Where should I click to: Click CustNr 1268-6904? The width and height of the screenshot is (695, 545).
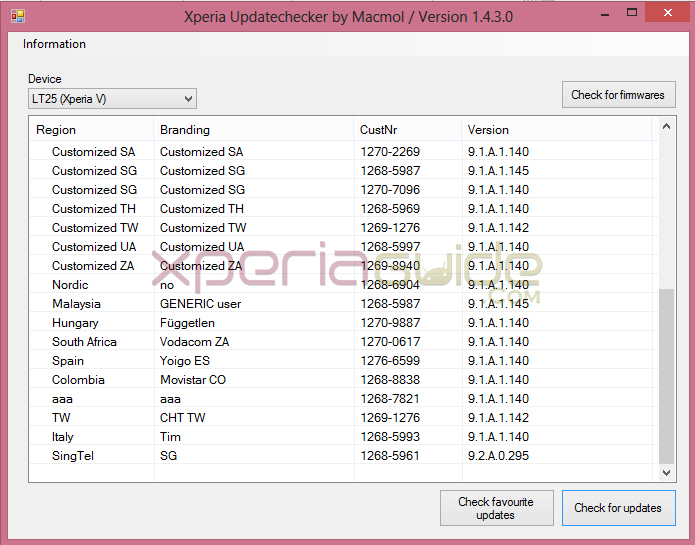pos(390,285)
